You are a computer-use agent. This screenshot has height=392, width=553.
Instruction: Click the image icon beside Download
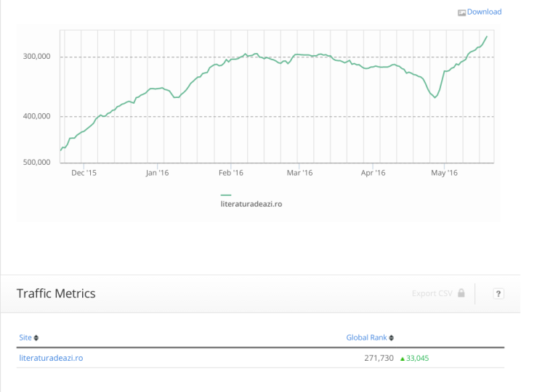(x=461, y=13)
